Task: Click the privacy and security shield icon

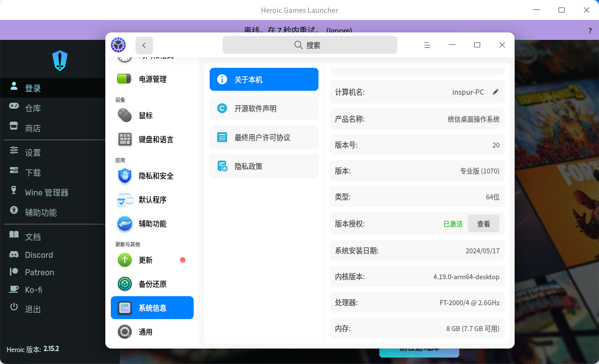Action: point(125,176)
